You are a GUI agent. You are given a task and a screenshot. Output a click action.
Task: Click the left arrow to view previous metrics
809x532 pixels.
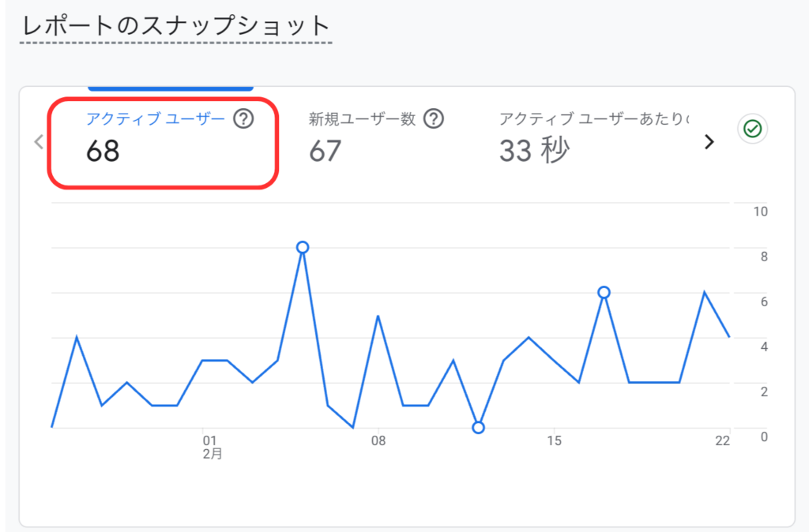tap(38, 141)
